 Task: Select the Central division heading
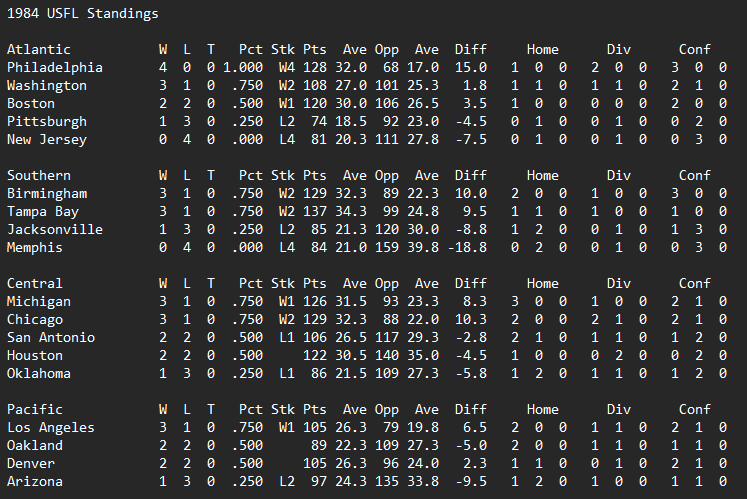tap(35, 283)
